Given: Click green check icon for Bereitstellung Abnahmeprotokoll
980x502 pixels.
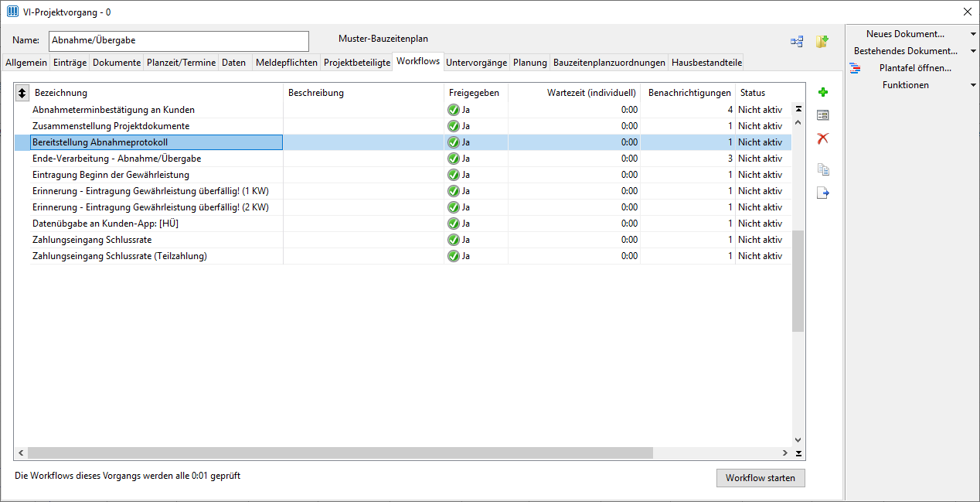Looking at the screenshot, I should (x=453, y=142).
